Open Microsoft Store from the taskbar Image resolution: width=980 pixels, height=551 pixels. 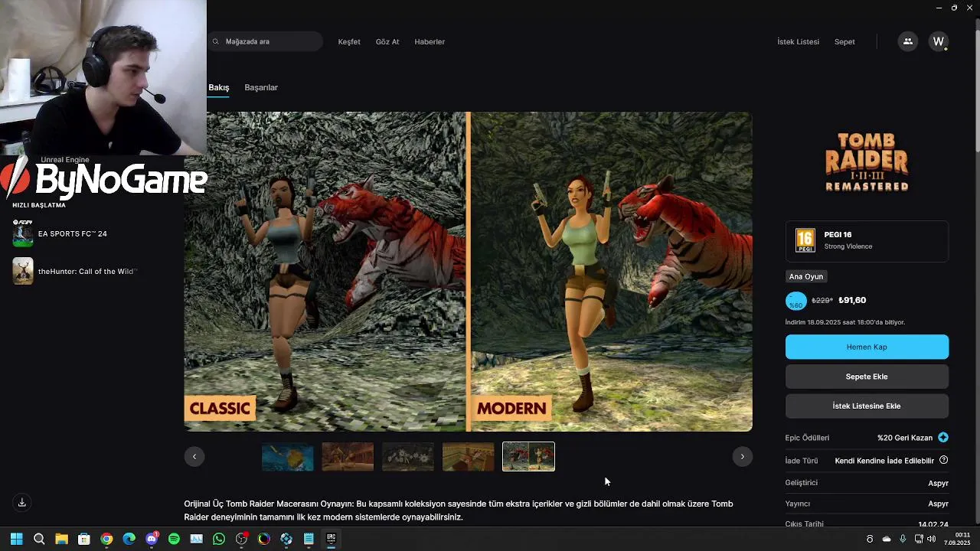click(x=84, y=539)
